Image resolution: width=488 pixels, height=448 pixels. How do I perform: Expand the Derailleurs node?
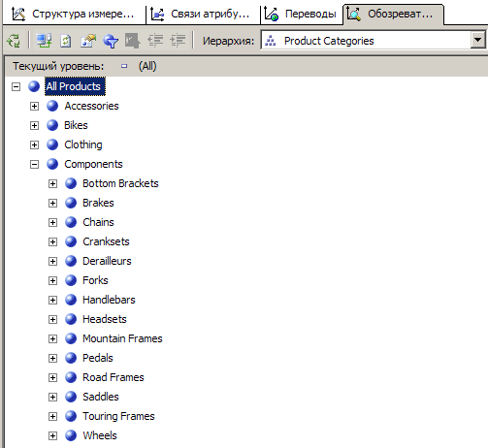tap(52, 261)
